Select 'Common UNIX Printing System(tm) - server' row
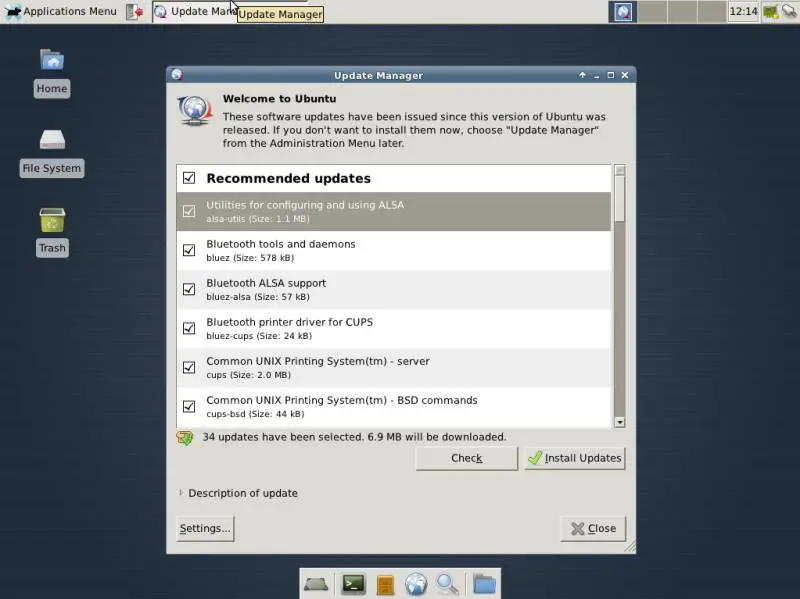 pyautogui.click(x=393, y=367)
